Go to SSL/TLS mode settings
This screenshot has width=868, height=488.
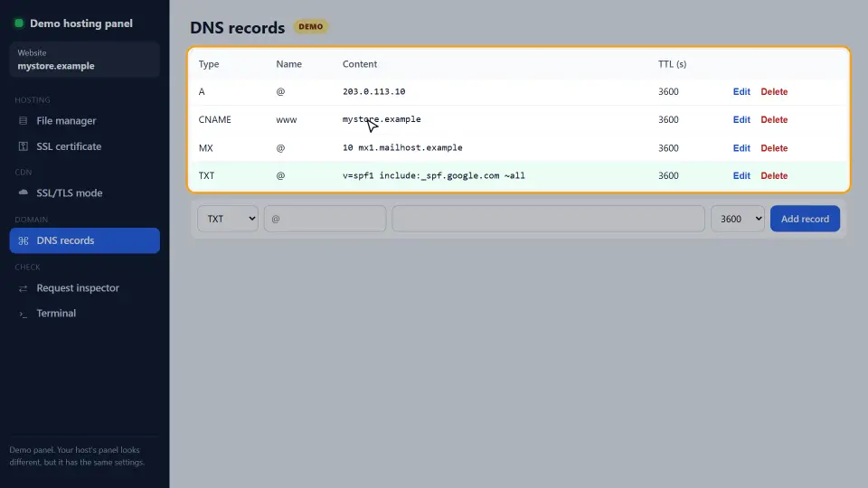pyautogui.click(x=85, y=192)
